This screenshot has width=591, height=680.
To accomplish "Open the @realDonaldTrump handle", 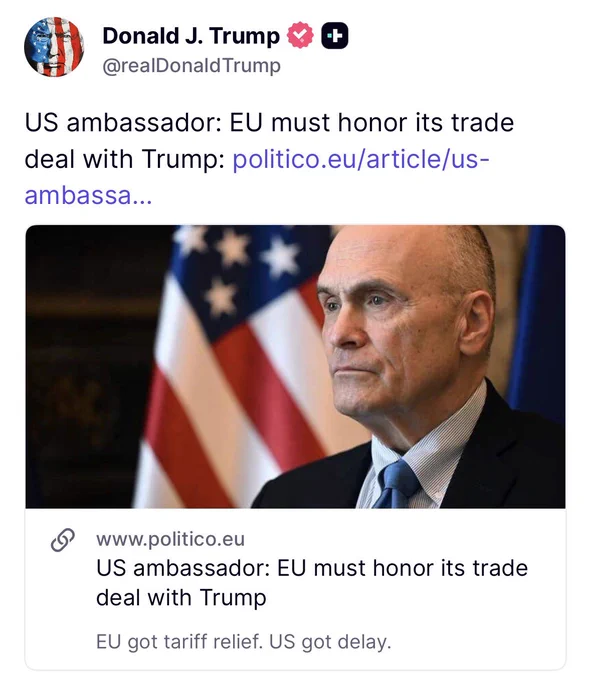I will (191, 66).
